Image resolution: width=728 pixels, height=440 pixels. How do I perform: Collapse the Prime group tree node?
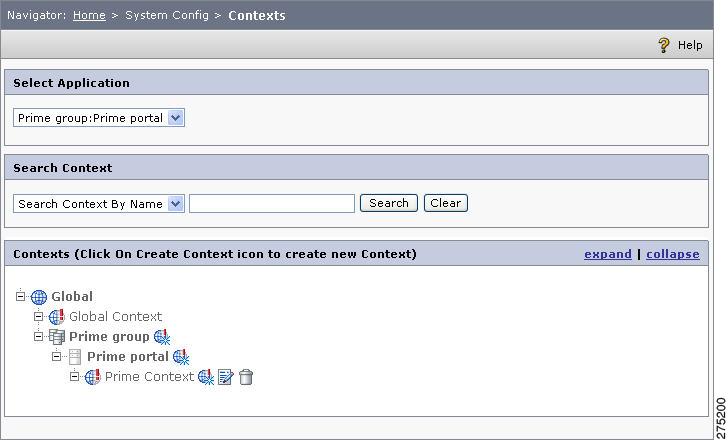point(39,336)
